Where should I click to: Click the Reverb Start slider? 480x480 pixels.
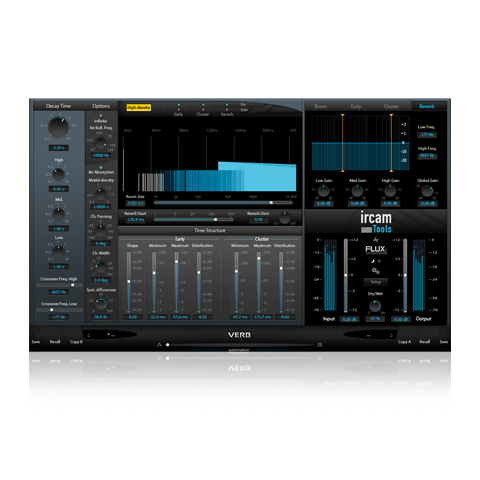[x=194, y=219]
